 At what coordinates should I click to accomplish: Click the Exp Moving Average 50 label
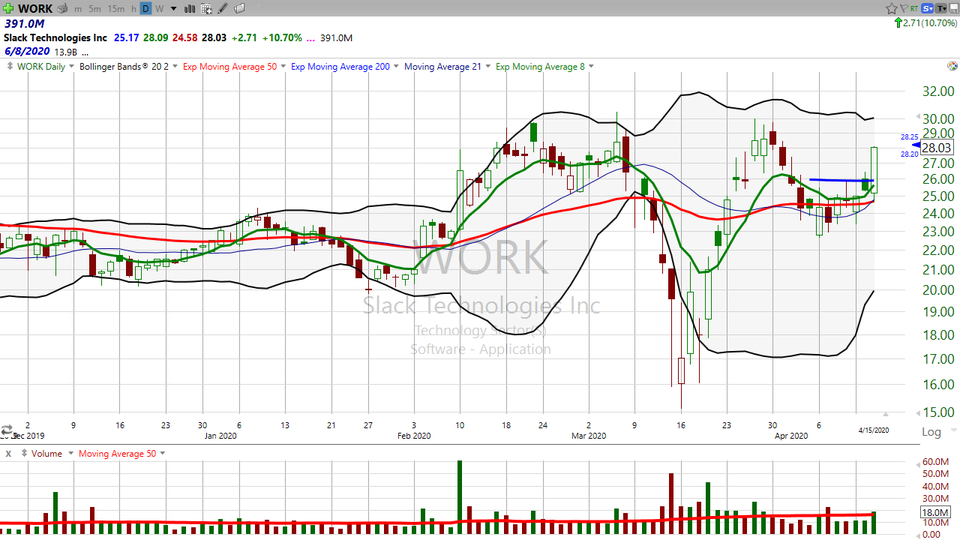pos(230,67)
